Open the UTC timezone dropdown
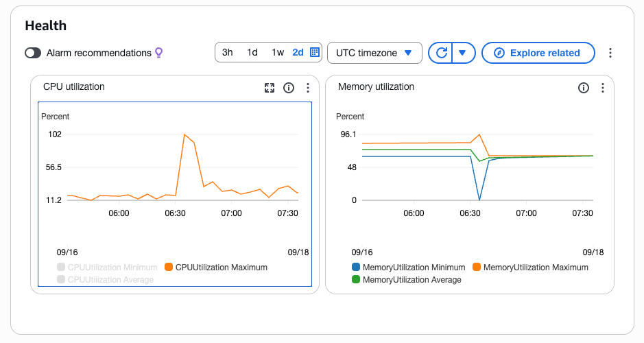Viewport: 644px width, 343px height. tap(374, 53)
